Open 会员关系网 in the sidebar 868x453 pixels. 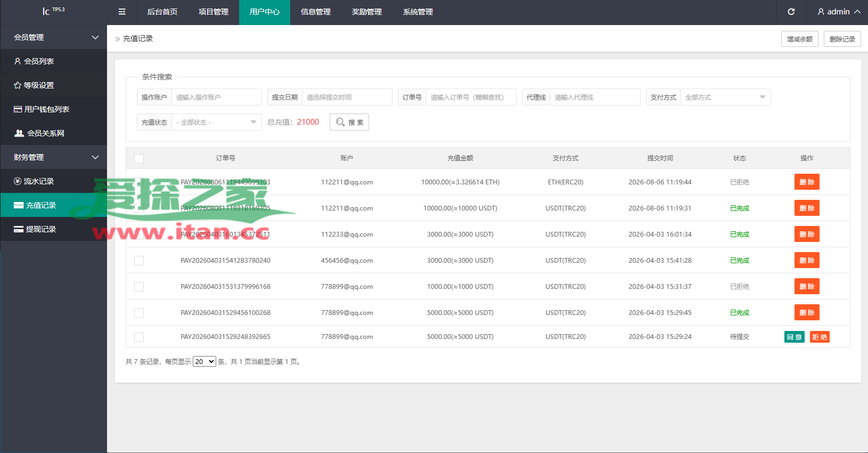[53, 133]
